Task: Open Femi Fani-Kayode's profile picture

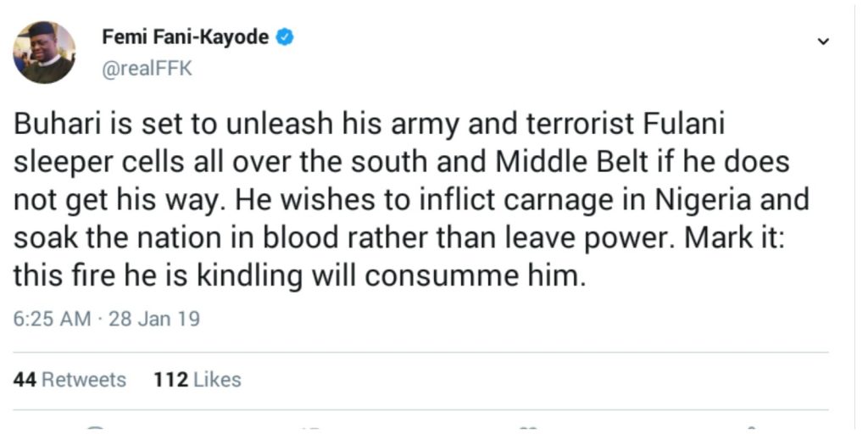Action: point(44,52)
